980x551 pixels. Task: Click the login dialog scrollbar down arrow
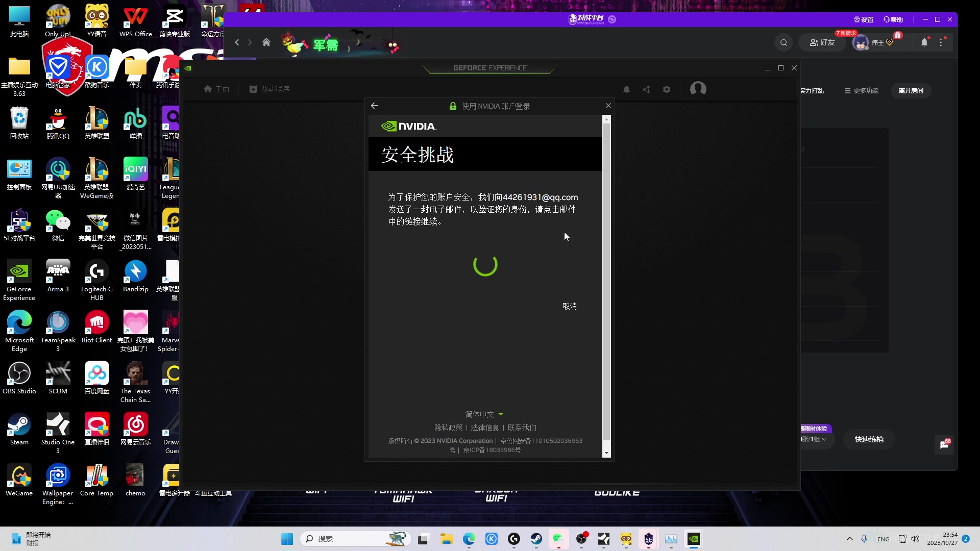click(606, 453)
